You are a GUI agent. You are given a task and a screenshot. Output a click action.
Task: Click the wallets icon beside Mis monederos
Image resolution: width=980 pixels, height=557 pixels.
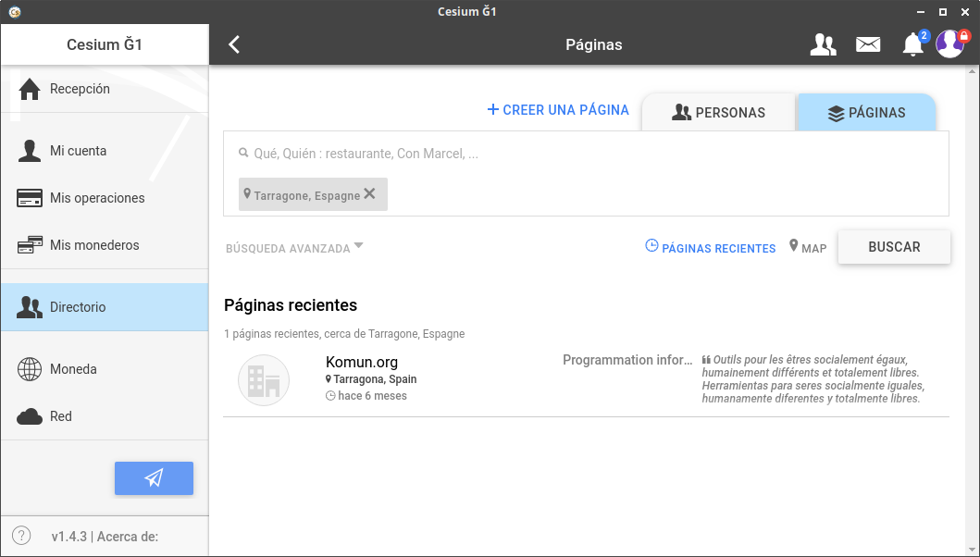(x=30, y=245)
